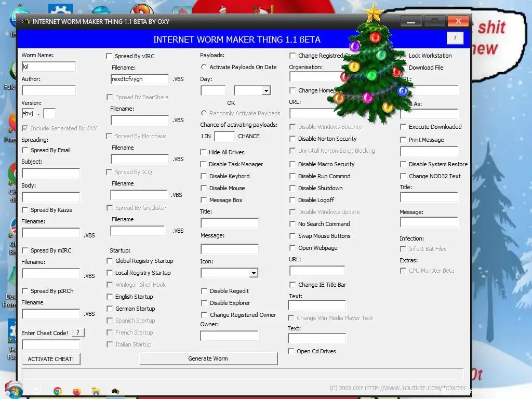Viewport: 532px width, 399px height.
Task: Check Open Cd Drives
Action: click(291, 351)
